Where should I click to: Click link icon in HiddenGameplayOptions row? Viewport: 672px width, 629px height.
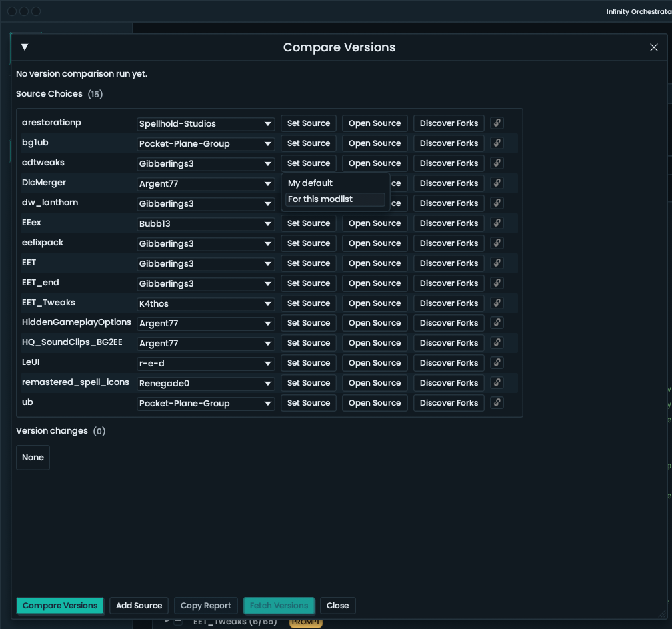point(497,323)
